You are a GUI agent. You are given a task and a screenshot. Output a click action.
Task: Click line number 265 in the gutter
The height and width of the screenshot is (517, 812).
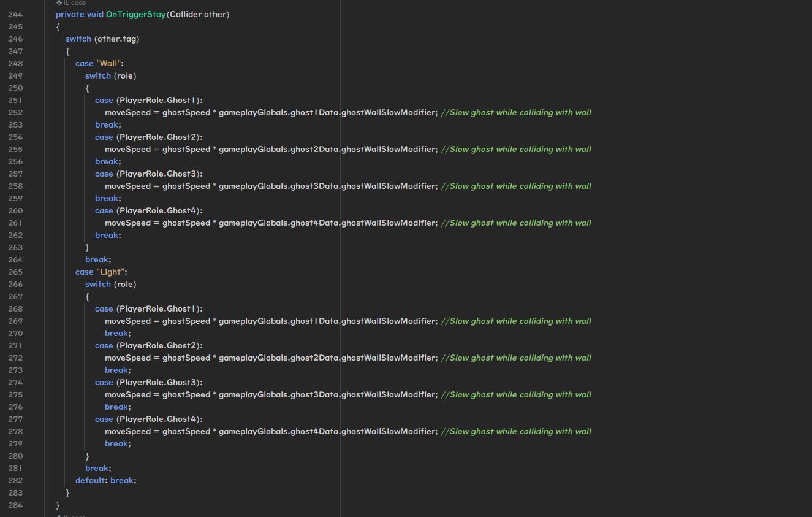(15, 272)
